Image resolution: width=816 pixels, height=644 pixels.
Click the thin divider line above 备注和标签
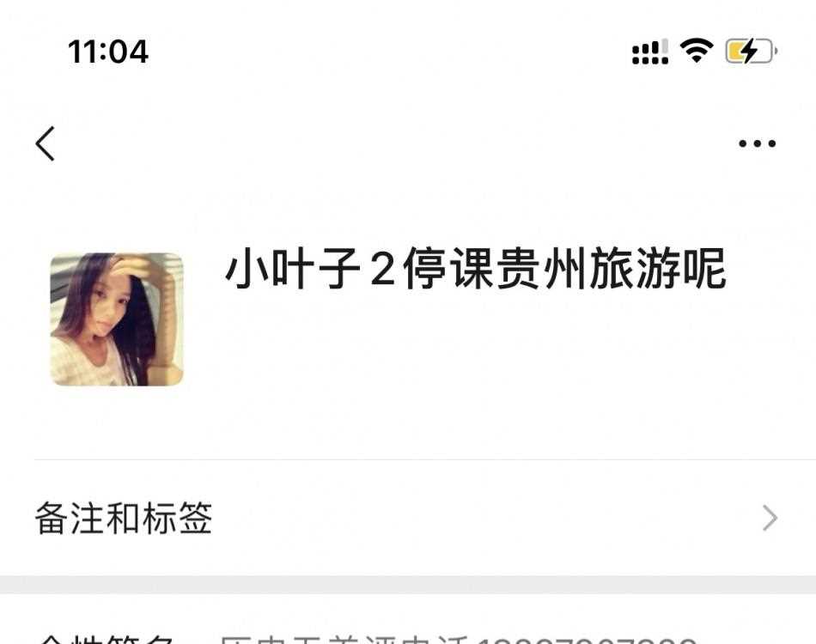425,460
